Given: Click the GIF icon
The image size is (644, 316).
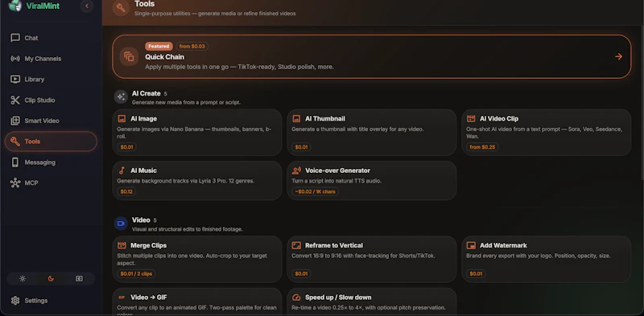Looking at the screenshot, I should coord(122,298).
